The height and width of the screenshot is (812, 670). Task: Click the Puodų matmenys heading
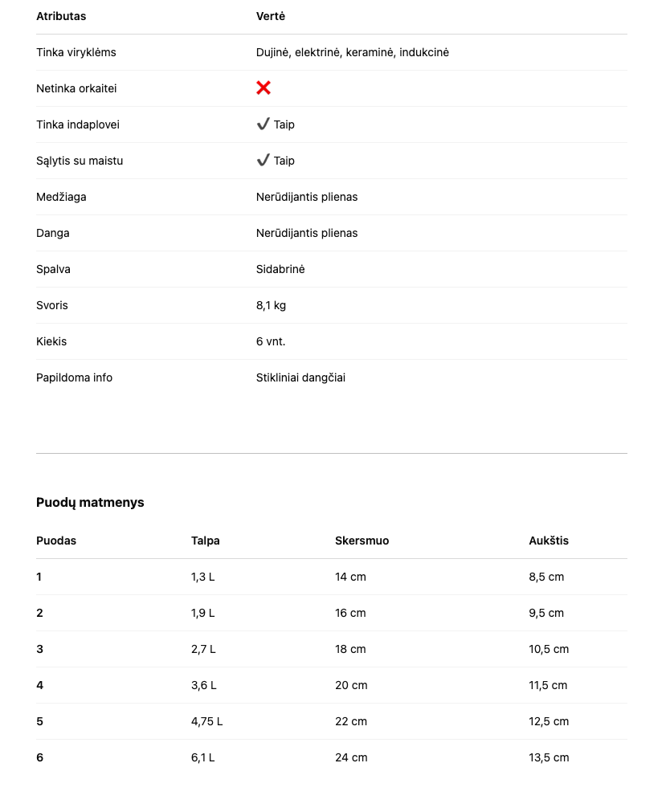tap(90, 502)
